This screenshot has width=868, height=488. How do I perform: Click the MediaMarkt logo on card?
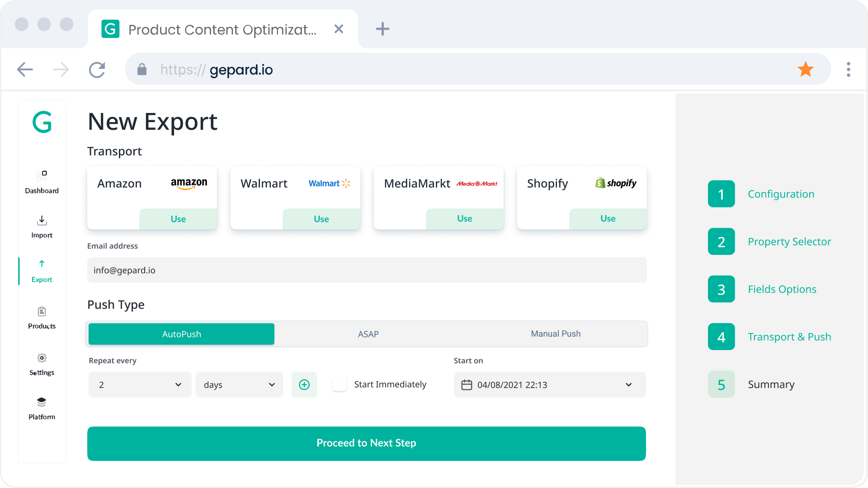click(x=476, y=183)
